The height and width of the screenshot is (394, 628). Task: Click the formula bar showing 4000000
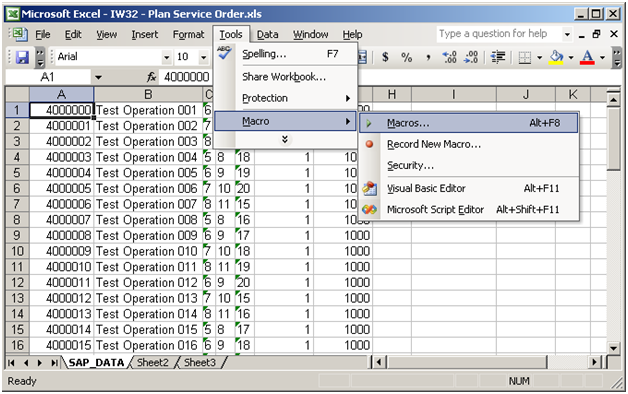pyautogui.click(x=186, y=77)
